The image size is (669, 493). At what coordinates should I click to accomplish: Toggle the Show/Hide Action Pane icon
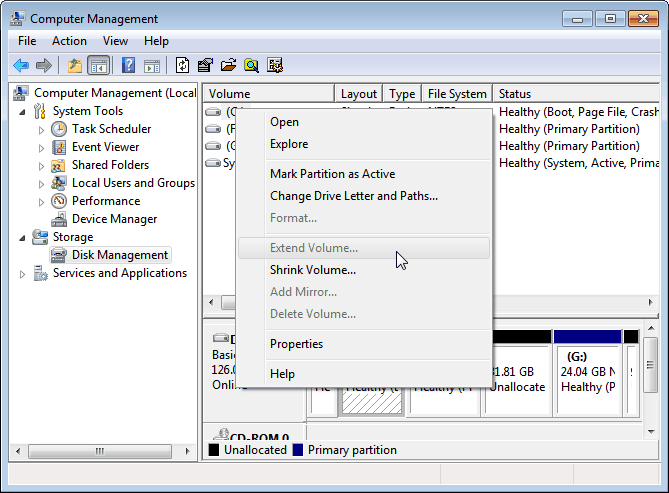point(152,66)
